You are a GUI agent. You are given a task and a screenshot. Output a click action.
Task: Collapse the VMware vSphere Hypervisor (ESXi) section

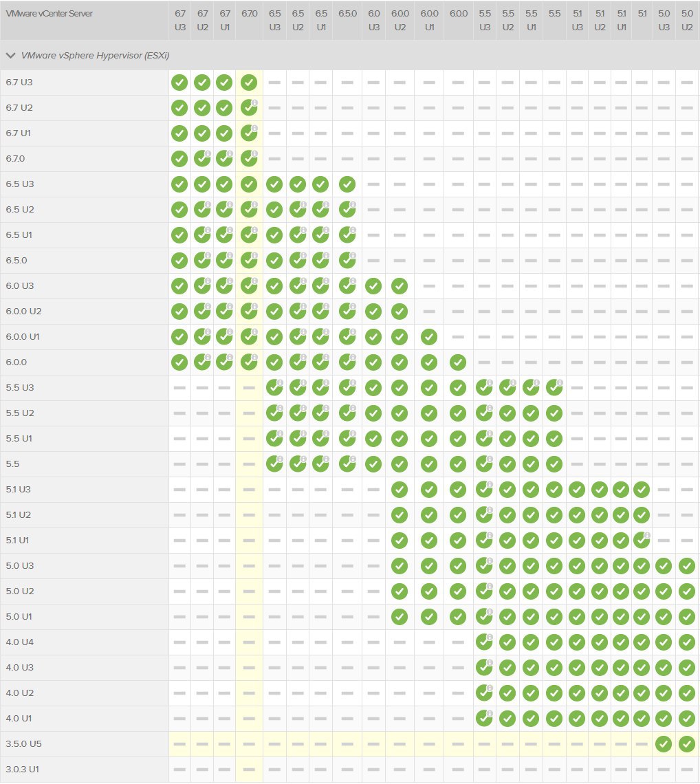(x=10, y=56)
